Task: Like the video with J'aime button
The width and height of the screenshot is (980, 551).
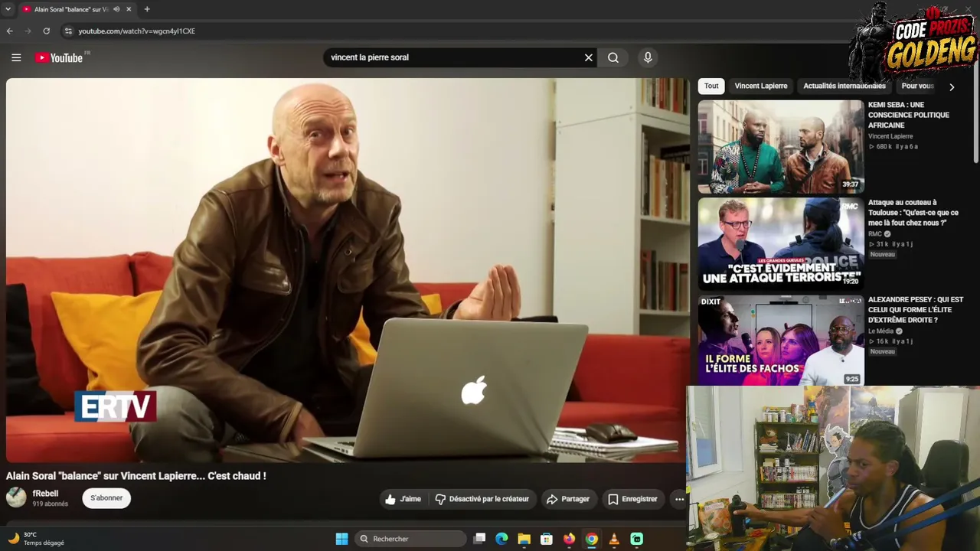Action: [403, 499]
